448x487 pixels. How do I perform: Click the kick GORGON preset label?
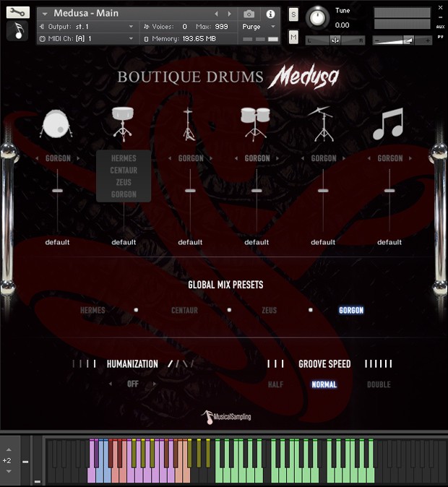58,158
